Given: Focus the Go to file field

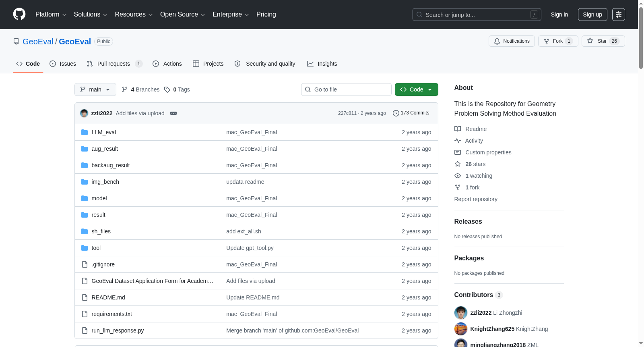Looking at the screenshot, I should [346, 89].
